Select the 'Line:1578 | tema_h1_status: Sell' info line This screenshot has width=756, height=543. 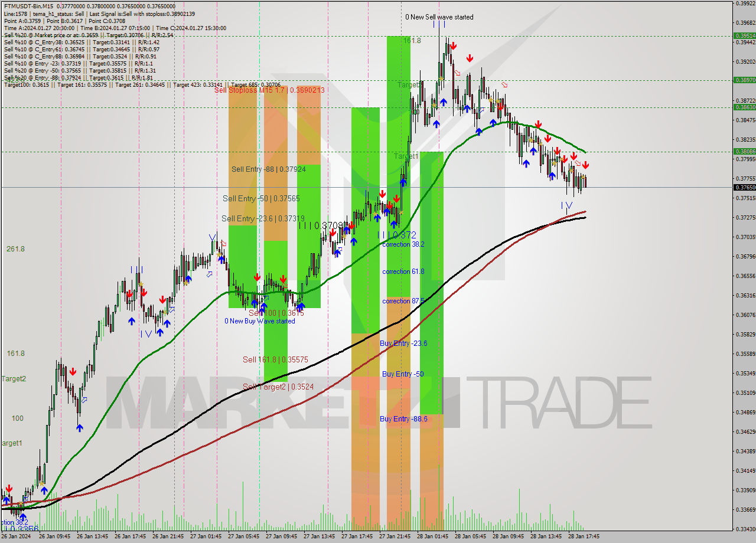[x=99, y=14]
